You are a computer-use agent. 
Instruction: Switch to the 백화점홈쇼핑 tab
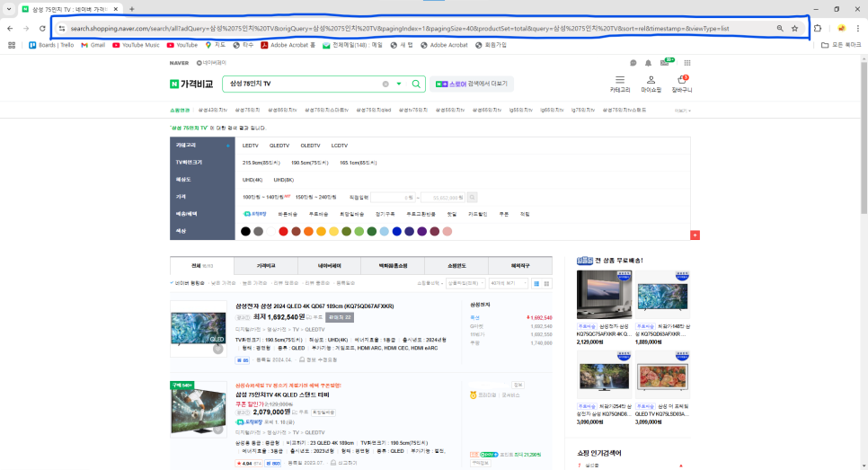[393, 266]
